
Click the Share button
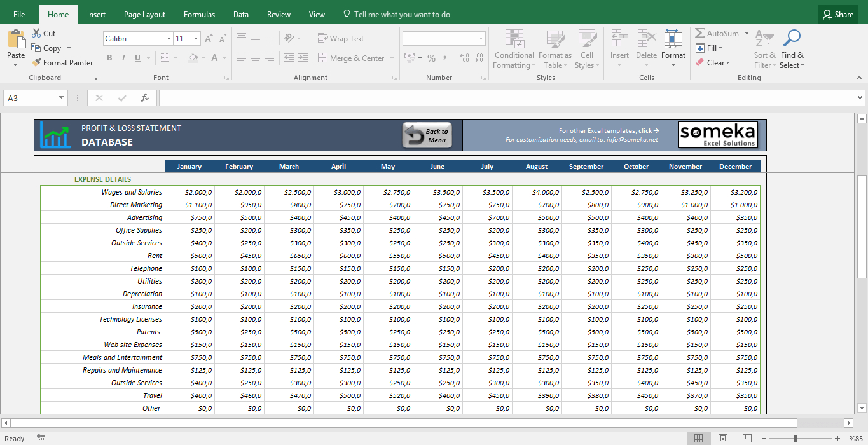837,15
